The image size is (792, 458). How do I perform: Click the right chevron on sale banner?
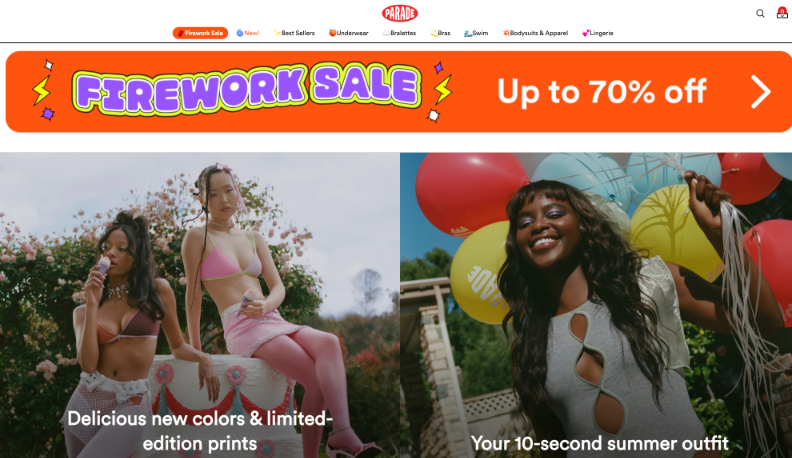760,92
